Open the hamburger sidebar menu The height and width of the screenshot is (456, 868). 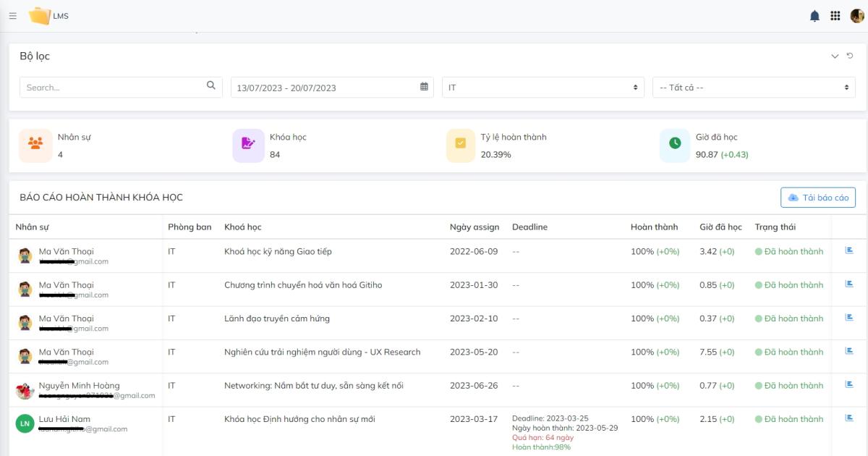pos(12,16)
